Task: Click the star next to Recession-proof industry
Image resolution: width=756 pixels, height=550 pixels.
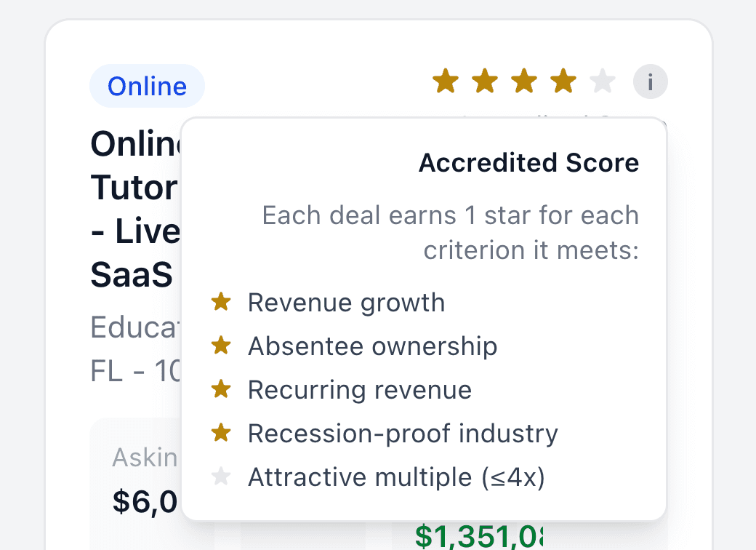Action: click(x=222, y=433)
